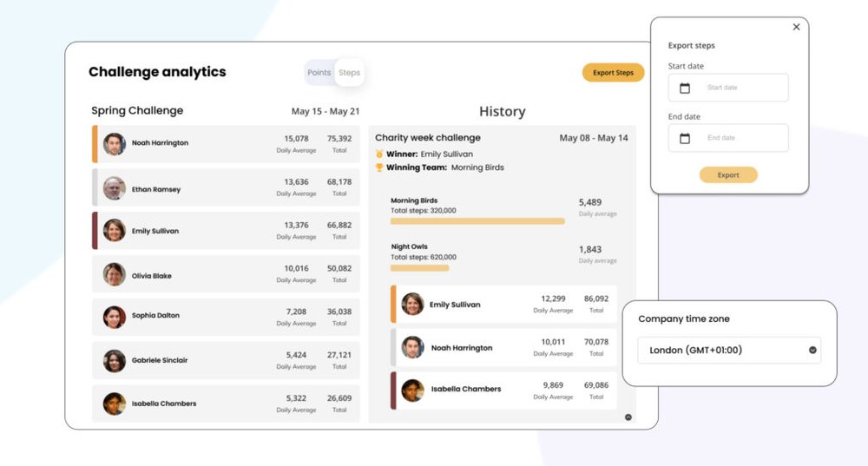Screen dimensions: 868x466
Task: Click Gabriele Sinclair's avatar
Action: (x=114, y=361)
